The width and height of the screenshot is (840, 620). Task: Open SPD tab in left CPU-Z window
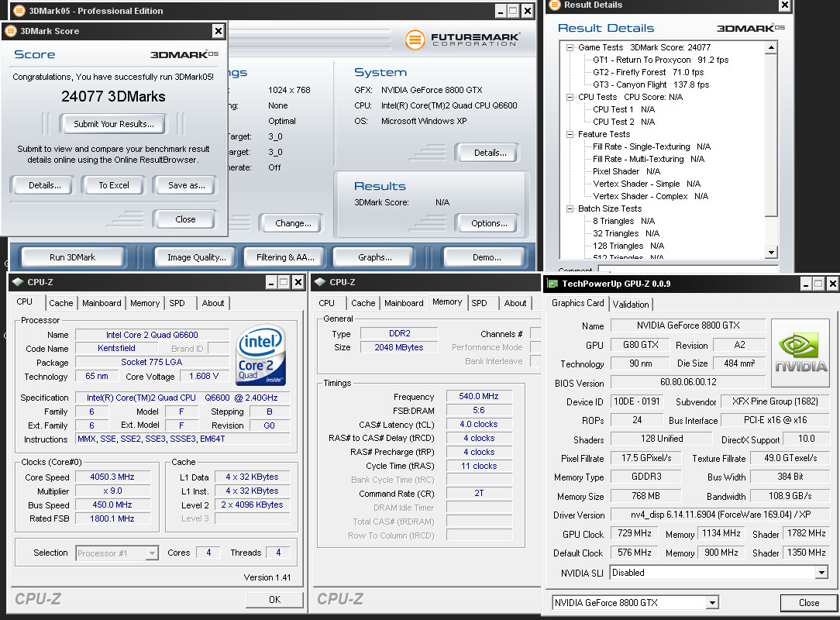click(177, 303)
